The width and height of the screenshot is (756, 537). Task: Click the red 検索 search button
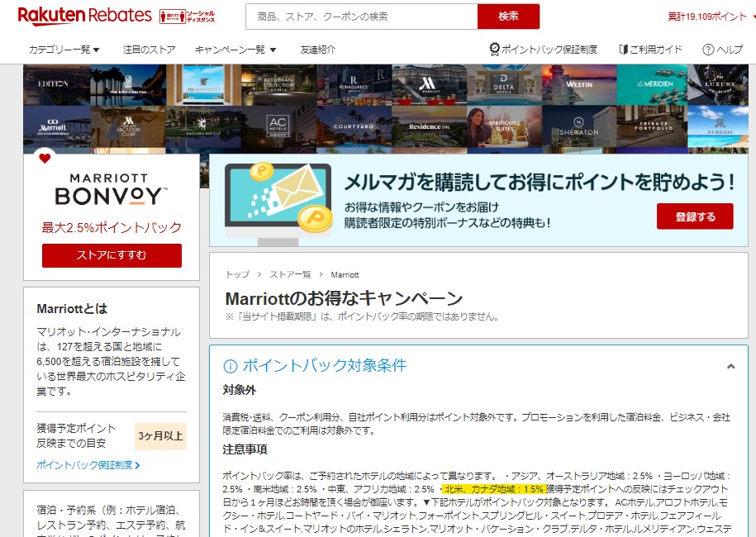508,17
